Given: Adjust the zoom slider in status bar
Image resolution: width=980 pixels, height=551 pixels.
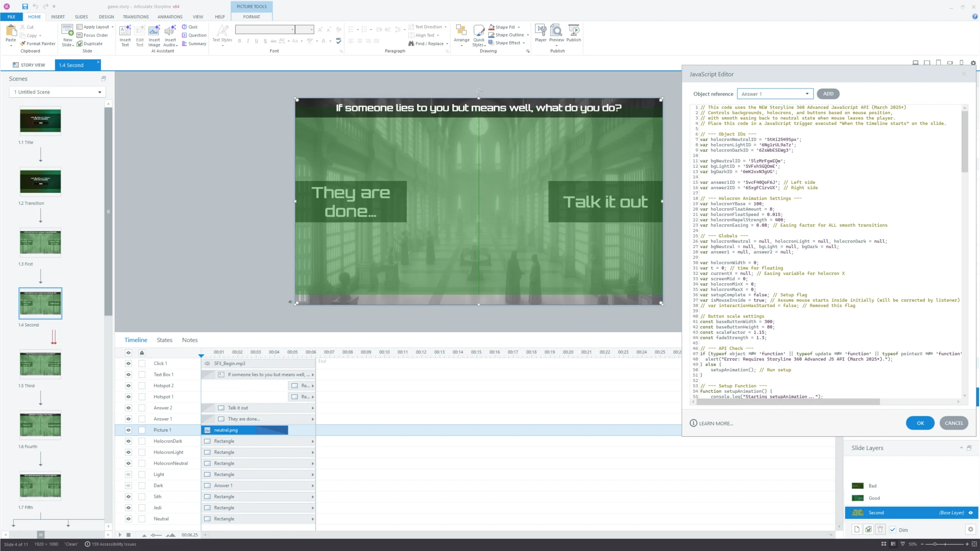Looking at the screenshot, I should tap(935, 544).
